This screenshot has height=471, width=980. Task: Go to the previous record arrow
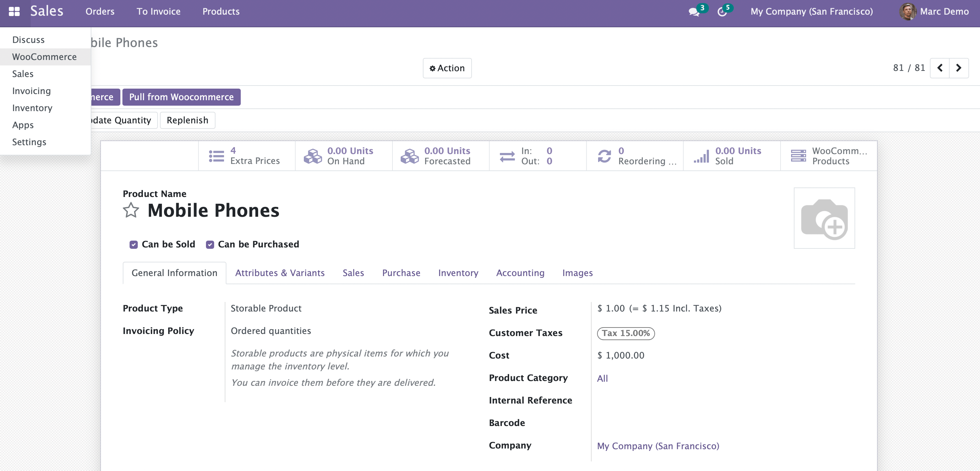(939, 68)
